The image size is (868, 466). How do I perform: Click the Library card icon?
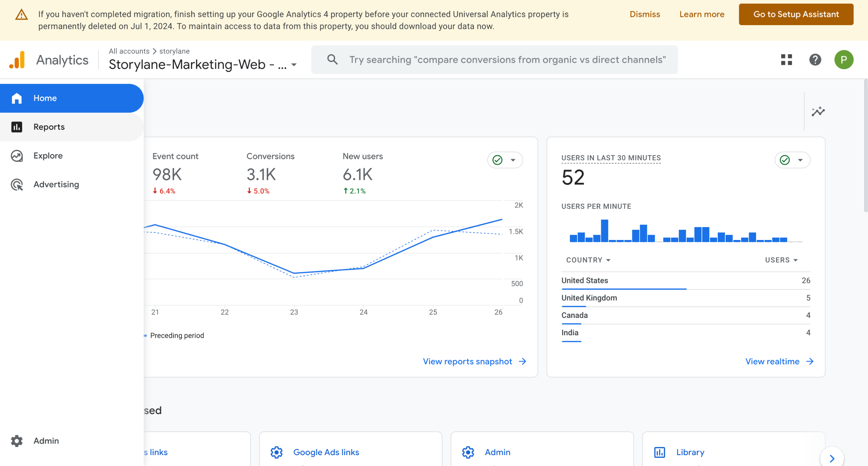click(x=659, y=452)
